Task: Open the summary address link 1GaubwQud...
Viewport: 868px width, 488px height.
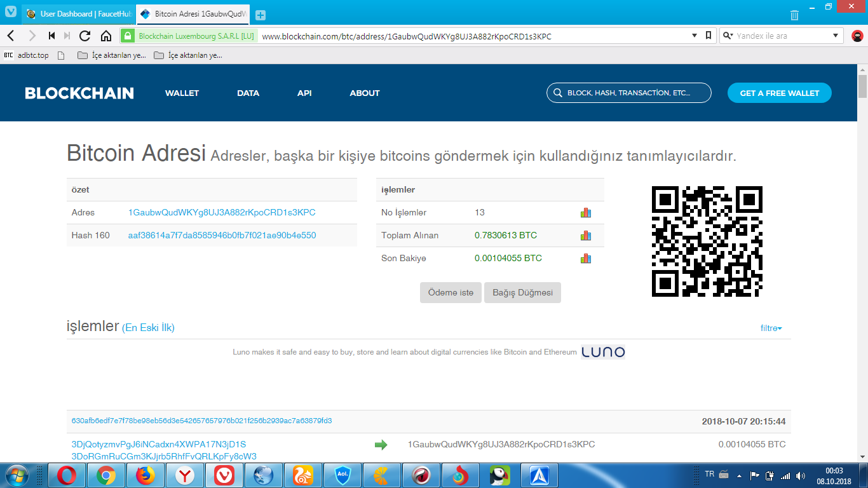Action: [x=222, y=213]
